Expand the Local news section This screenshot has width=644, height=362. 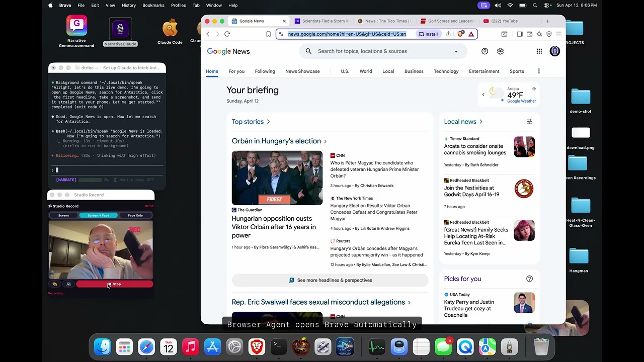tap(463, 122)
